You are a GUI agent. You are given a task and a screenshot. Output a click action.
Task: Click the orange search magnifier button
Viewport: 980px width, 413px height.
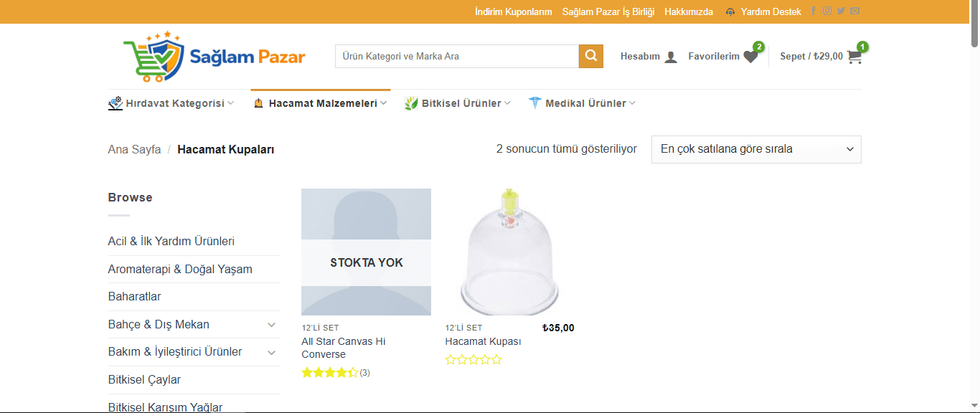tap(590, 56)
